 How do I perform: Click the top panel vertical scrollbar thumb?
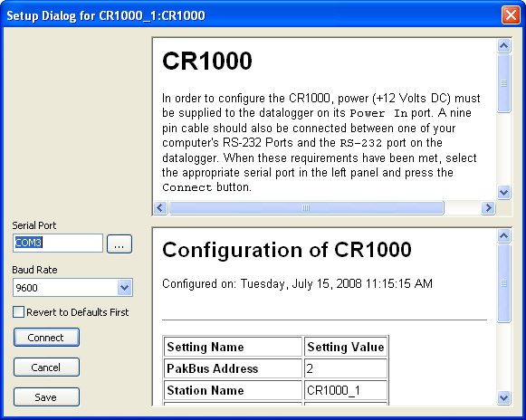(x=503, y=83)
